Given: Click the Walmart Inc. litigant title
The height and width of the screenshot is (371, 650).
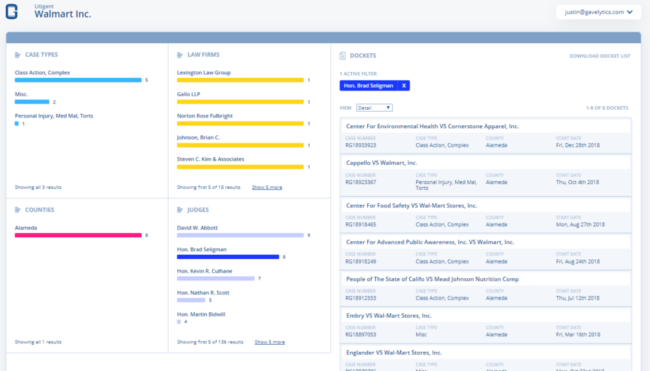Looking at the screenshot, I should pos(63,14).
